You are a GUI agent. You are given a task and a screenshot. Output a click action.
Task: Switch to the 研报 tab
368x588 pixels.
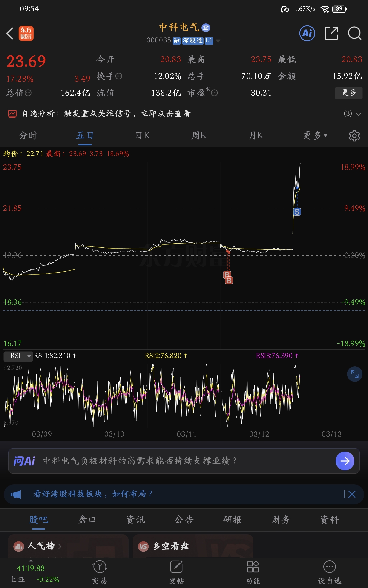233,520
